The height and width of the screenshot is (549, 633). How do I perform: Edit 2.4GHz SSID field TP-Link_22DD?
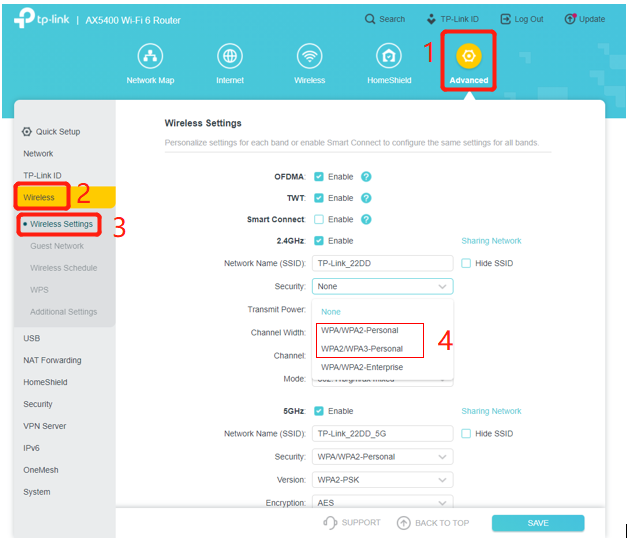point(382,264)
